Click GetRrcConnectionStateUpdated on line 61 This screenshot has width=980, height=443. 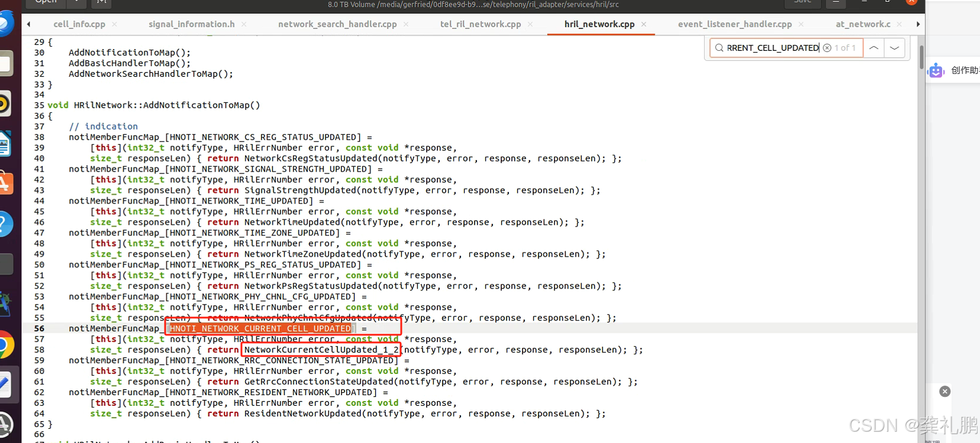(319, 382)
